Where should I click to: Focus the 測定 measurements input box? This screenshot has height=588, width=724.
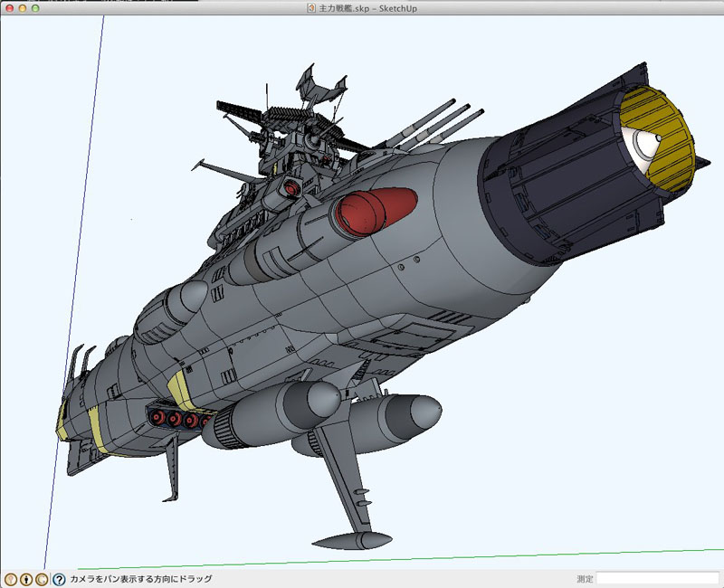[656, 579]
